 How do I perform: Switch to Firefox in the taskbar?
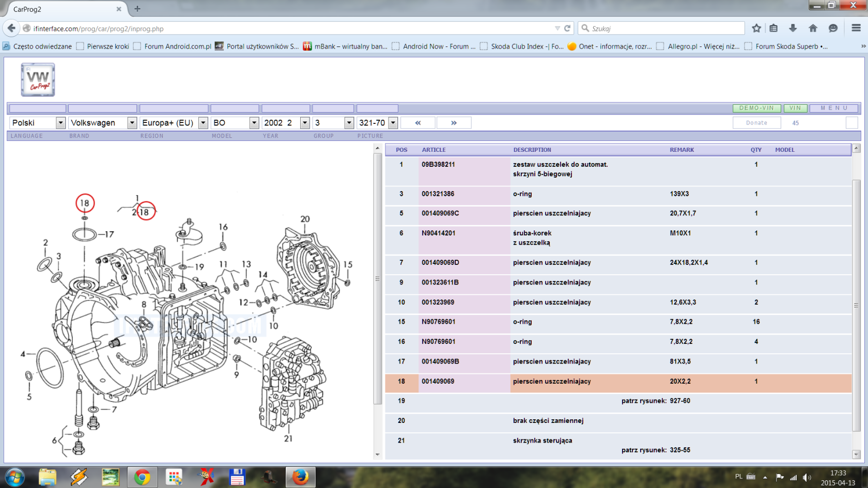tap(300, 477)
